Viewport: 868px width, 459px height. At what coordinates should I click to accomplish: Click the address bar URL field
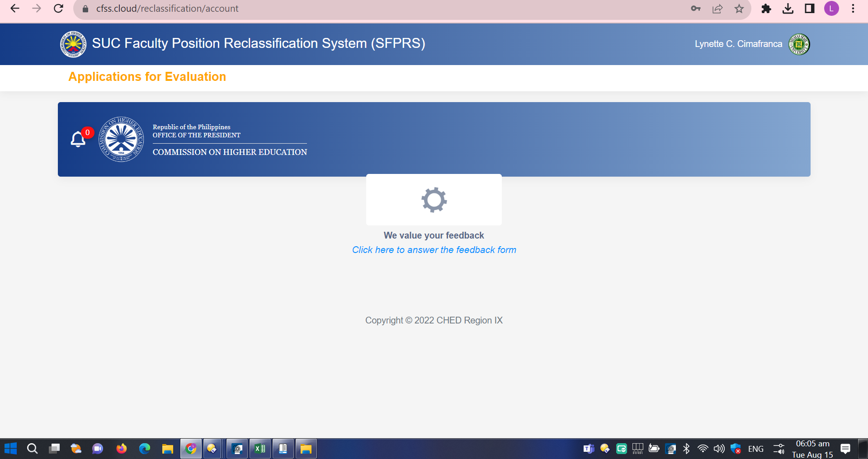(167, 9)
